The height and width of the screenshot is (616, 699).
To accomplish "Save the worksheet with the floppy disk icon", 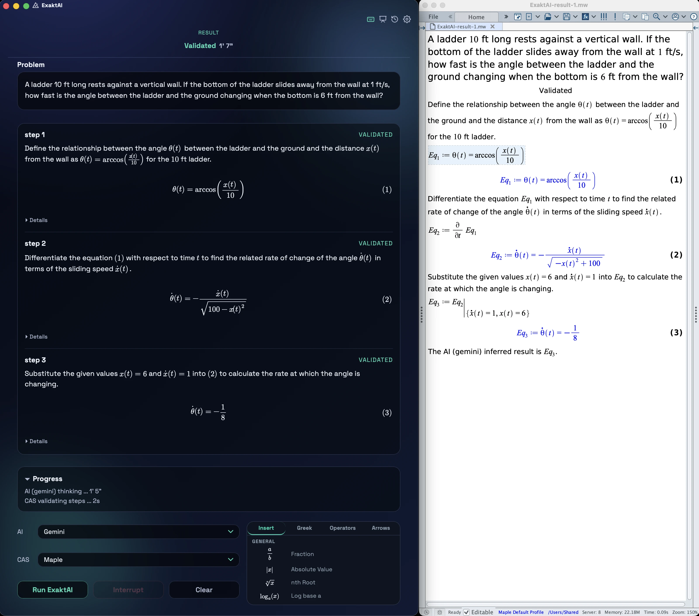I will [x=567, y=17].
